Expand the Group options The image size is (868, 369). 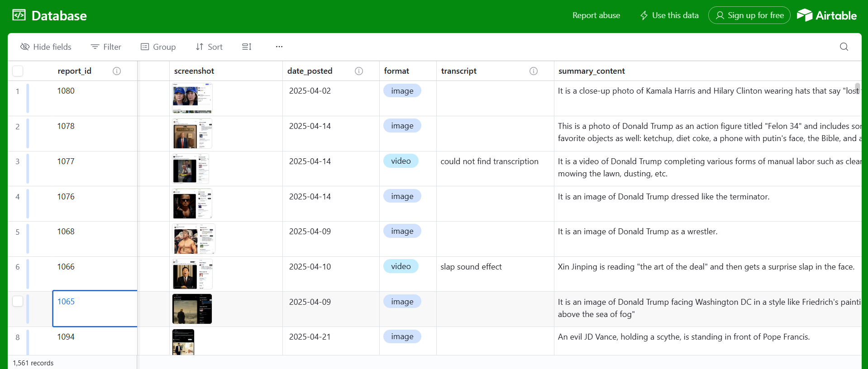click(x=158, y=47)
